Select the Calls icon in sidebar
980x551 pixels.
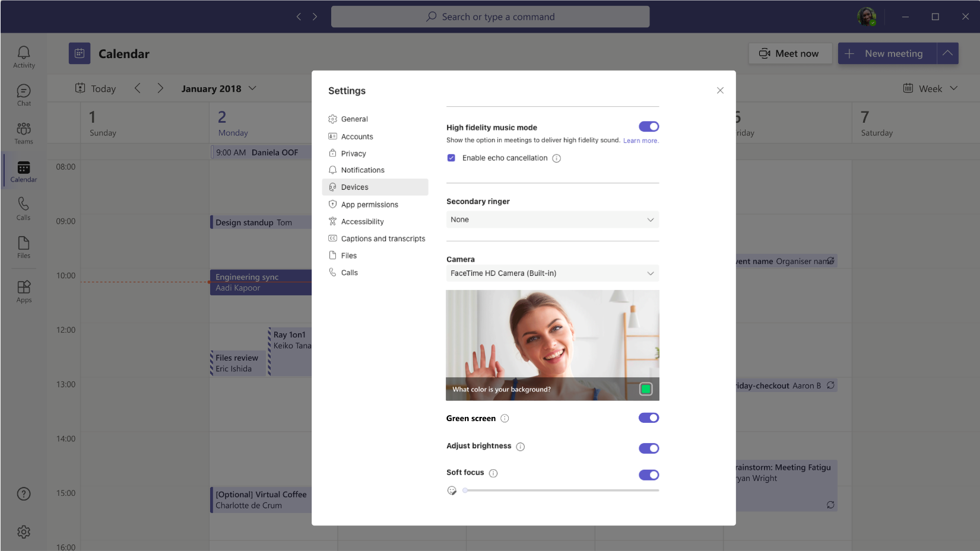(23, 208)
